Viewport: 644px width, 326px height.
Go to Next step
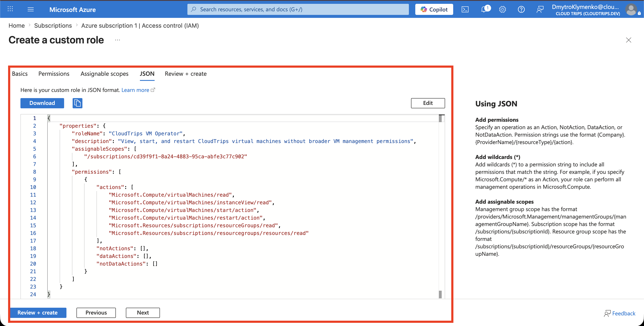[143, 313]
